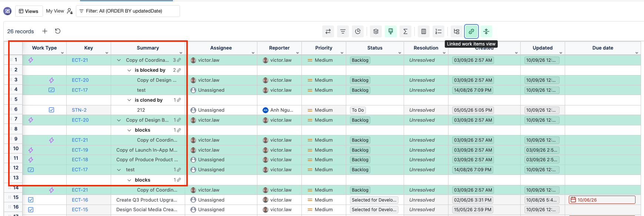Screen dimensions: 644x216
Task: Click the sigma sum toolbar icon
Action: tap(406, 31)
